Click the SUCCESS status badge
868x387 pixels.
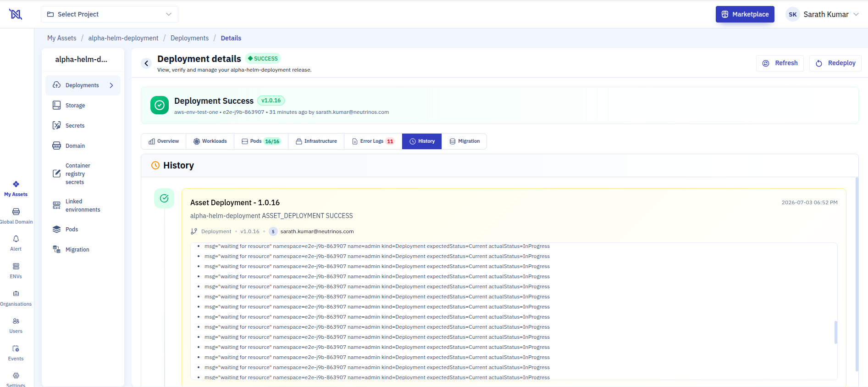coord(263,58)
